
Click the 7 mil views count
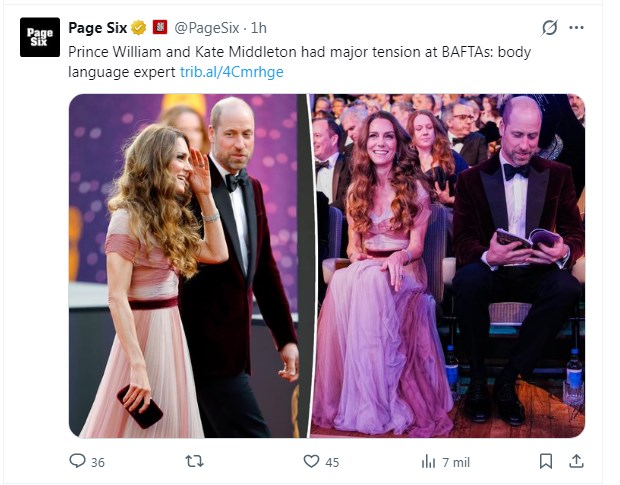coord(456,462)
